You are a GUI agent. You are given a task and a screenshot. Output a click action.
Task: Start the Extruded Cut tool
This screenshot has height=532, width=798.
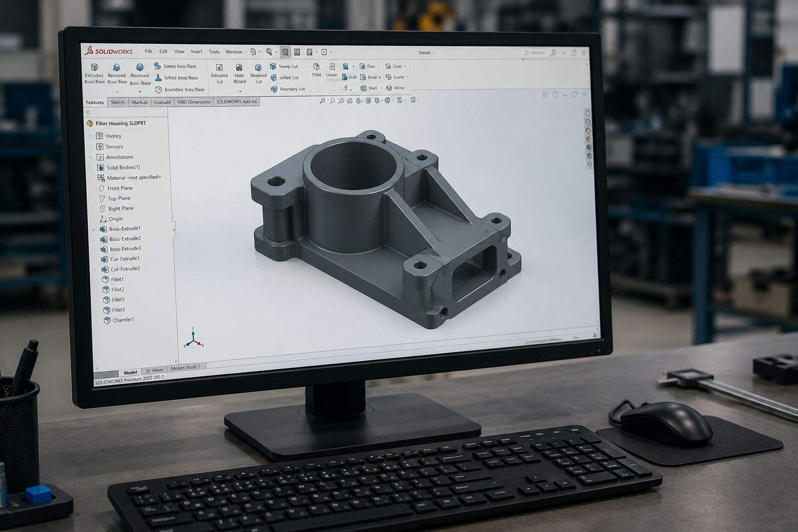point(219,74)
